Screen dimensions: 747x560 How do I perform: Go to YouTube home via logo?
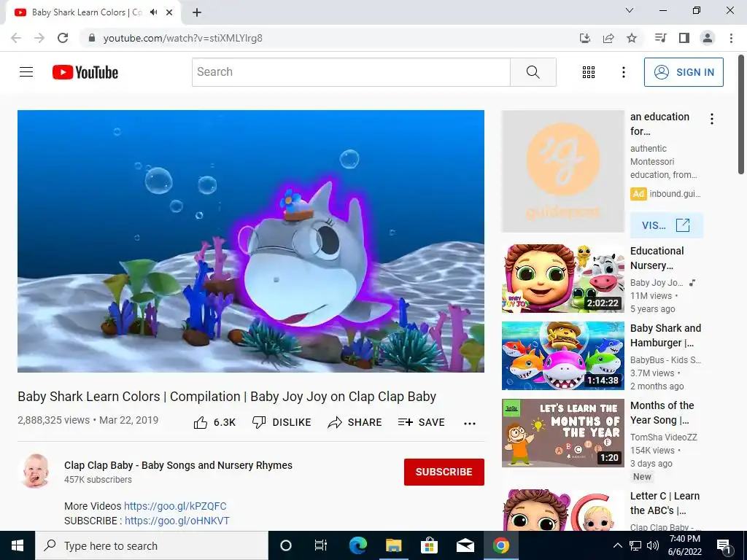coord(85,72)
